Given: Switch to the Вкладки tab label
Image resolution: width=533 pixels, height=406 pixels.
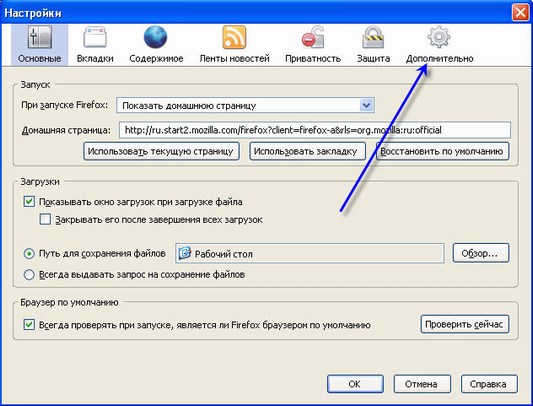Looking at the screenshot, I should click(95, 58).
